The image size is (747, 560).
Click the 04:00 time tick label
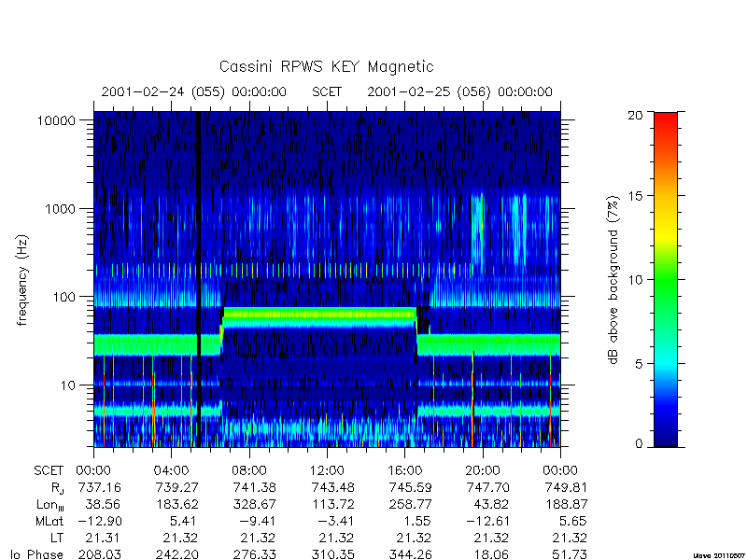coord(171,471)
